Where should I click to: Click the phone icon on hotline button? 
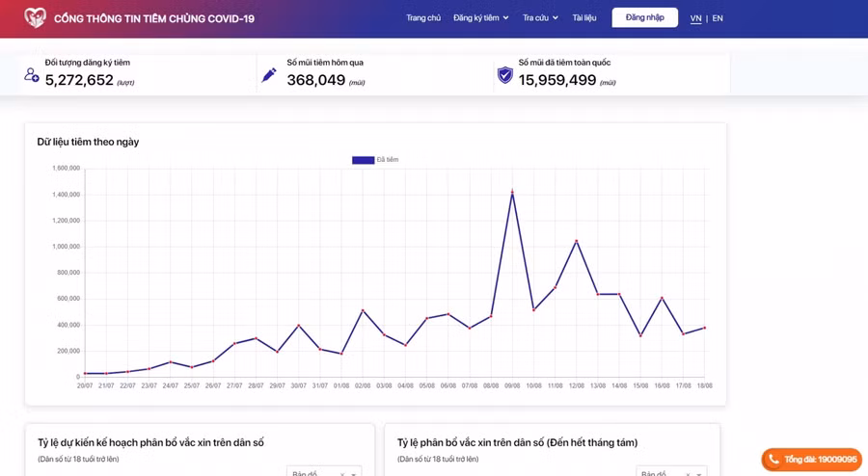773,460
